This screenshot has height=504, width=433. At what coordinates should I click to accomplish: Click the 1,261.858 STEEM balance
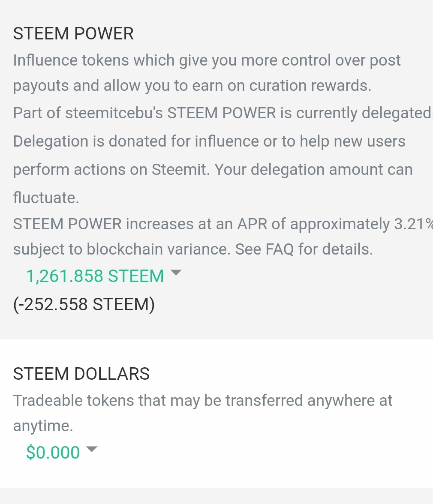[x=95, y=276]
